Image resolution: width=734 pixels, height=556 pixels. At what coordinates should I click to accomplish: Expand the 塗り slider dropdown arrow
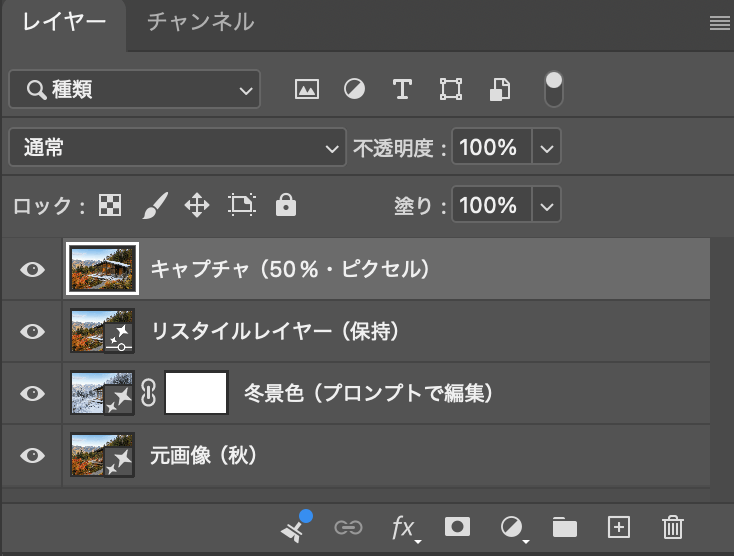(x=546, y=205)
